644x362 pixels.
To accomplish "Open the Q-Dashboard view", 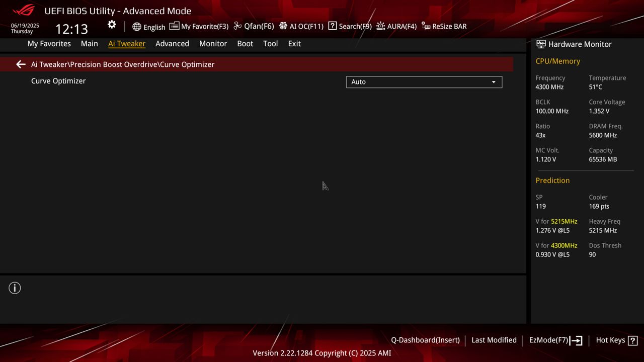I will pos(425,340).
